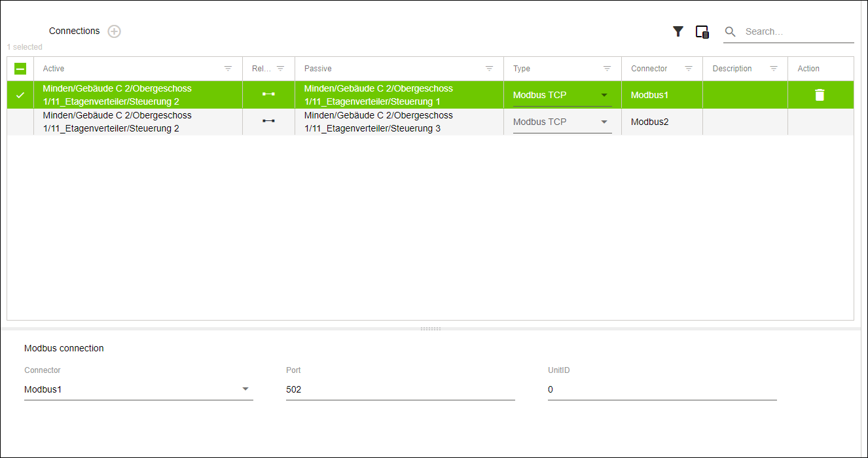Sort by the Passive column header
The height and width of the screenshot is (458, 868).
(x=318, y=69)
